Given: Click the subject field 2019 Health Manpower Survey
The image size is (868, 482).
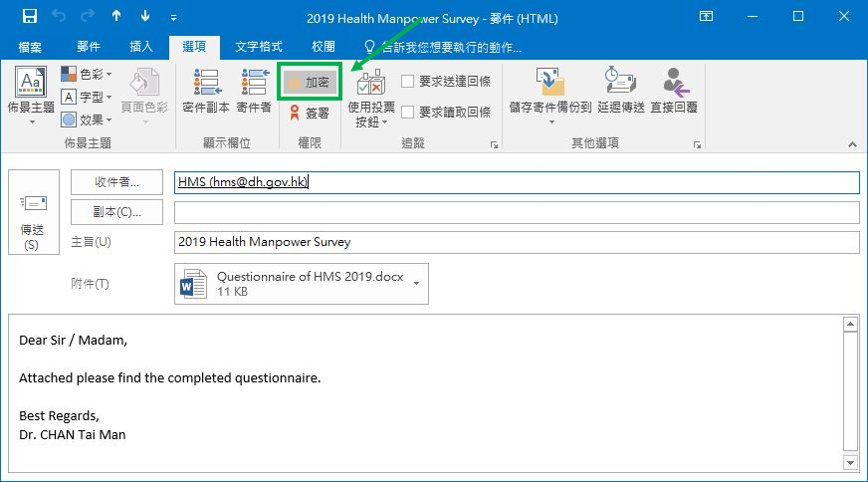Looking at the screenshot, I should 517,243.
